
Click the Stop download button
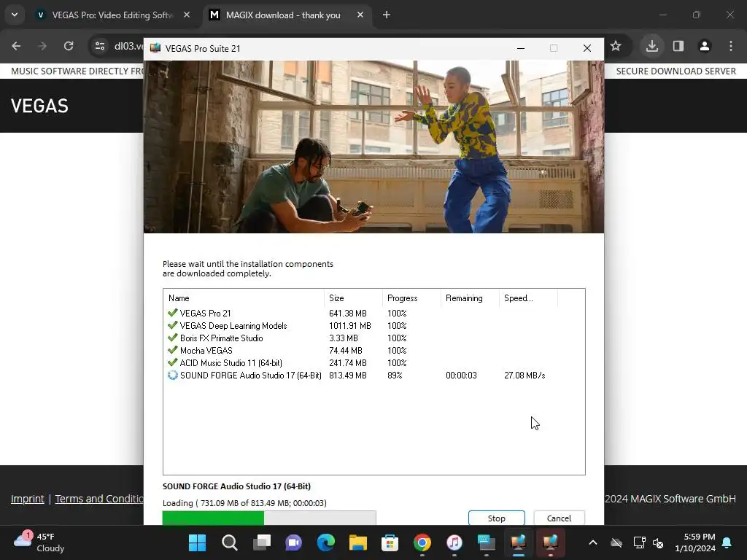pyautogui.click(x=496, y=518)
